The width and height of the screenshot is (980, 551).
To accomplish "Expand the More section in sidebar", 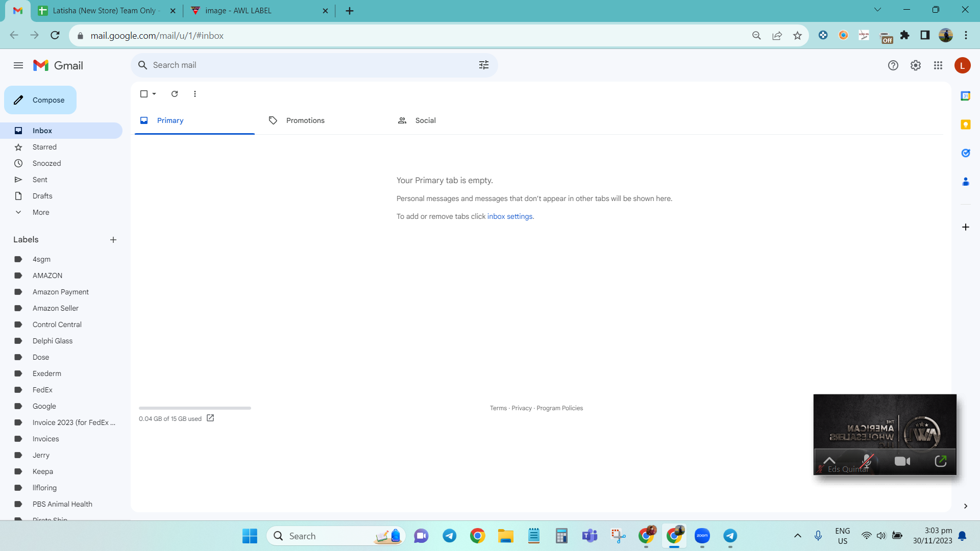I will pos(61,212).
